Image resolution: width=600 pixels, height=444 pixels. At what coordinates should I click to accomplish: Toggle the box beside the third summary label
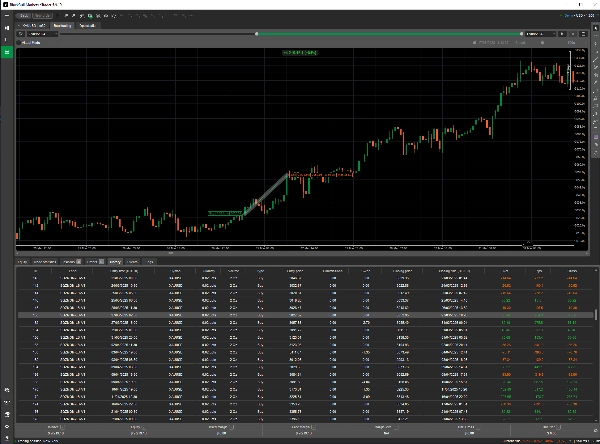pos(232,427)
